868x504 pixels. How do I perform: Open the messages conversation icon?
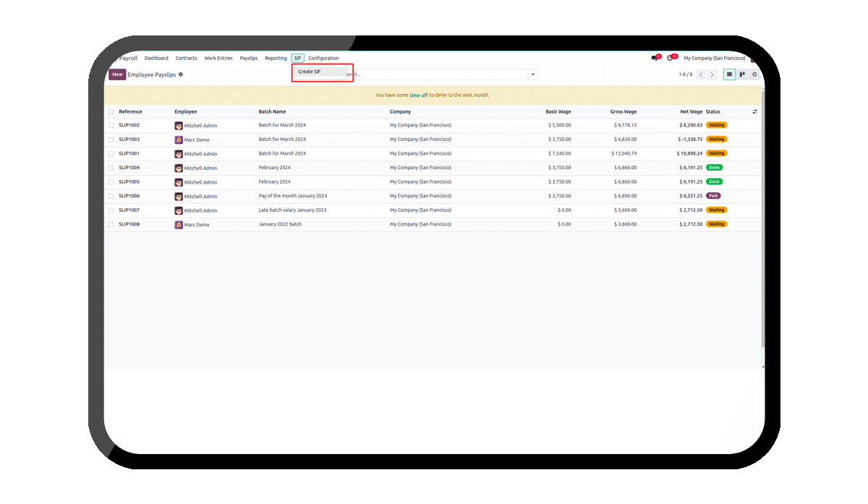tap(654, 58)
